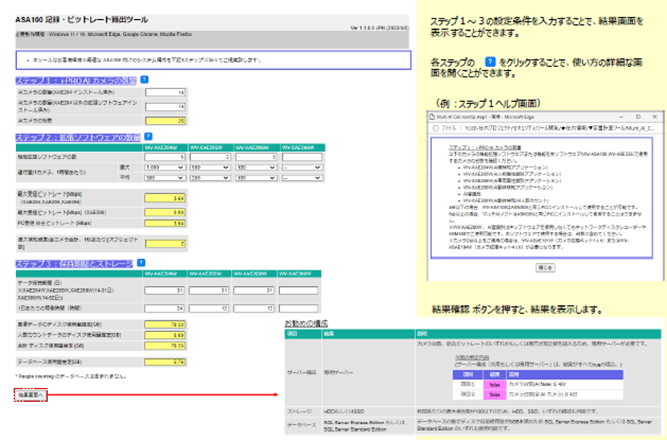Click the sample help icon in the yellow instructions
The height and width of the screenshot is (440, 667).
[x=490, y=62]
